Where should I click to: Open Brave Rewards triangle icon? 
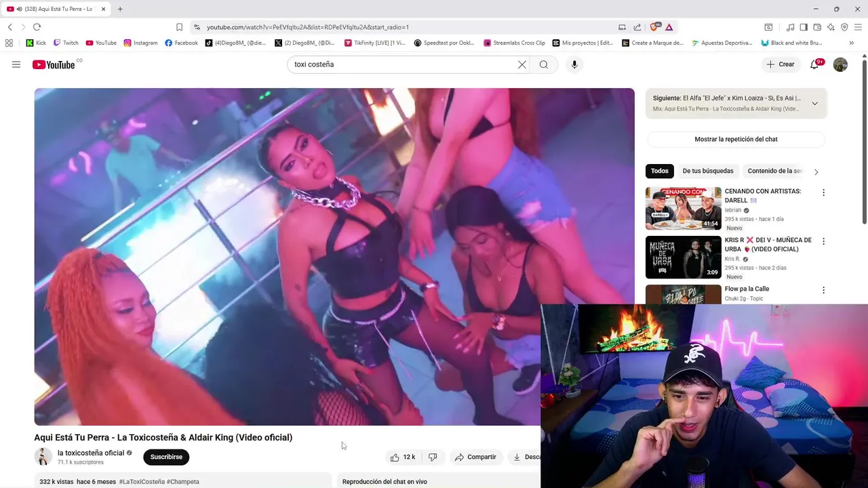pos(669,27)
